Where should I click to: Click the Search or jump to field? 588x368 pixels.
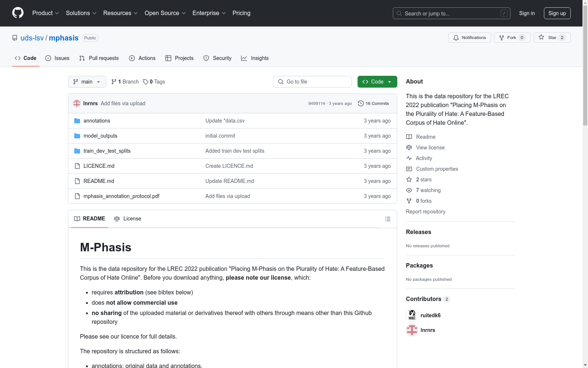click(452, 13)
